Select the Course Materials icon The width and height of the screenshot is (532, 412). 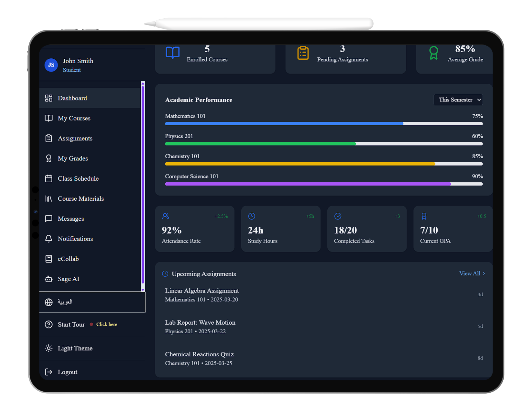(x=49, y=198)
